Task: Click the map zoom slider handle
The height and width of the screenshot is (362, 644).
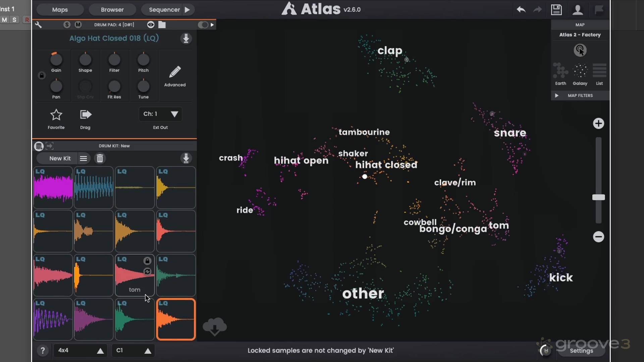Action: [598, 197]
